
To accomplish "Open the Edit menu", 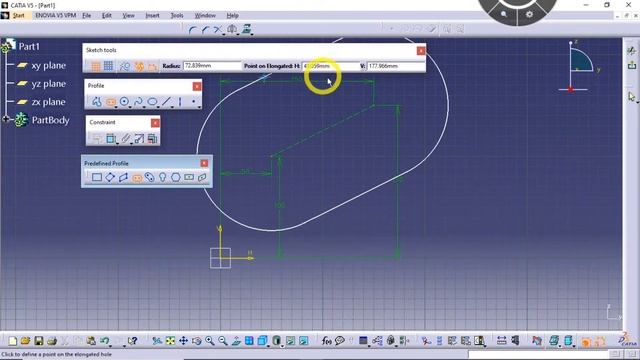I will point(107,16).
